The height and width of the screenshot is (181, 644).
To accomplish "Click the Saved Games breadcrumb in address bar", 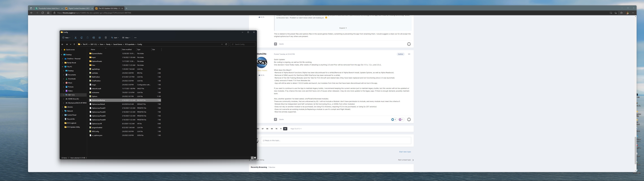I will coord(117,44).
